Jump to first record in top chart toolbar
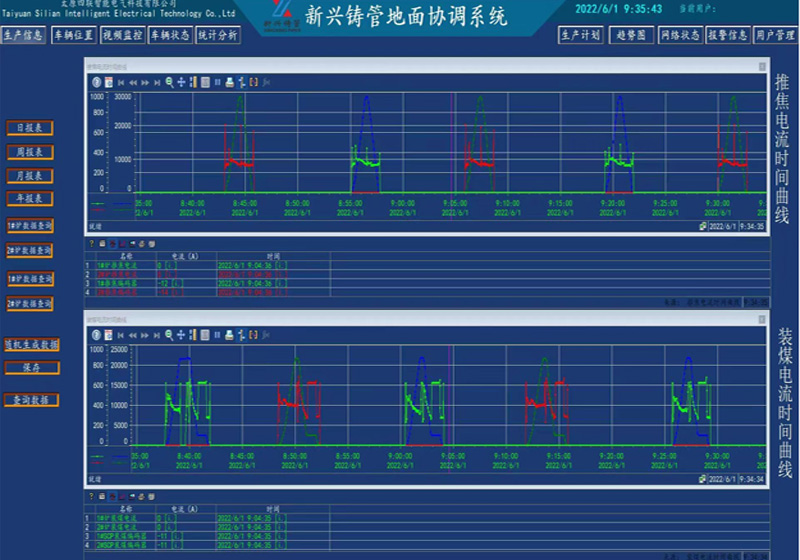Viewport: 800px width, 560px height. (x=121, y=82)
